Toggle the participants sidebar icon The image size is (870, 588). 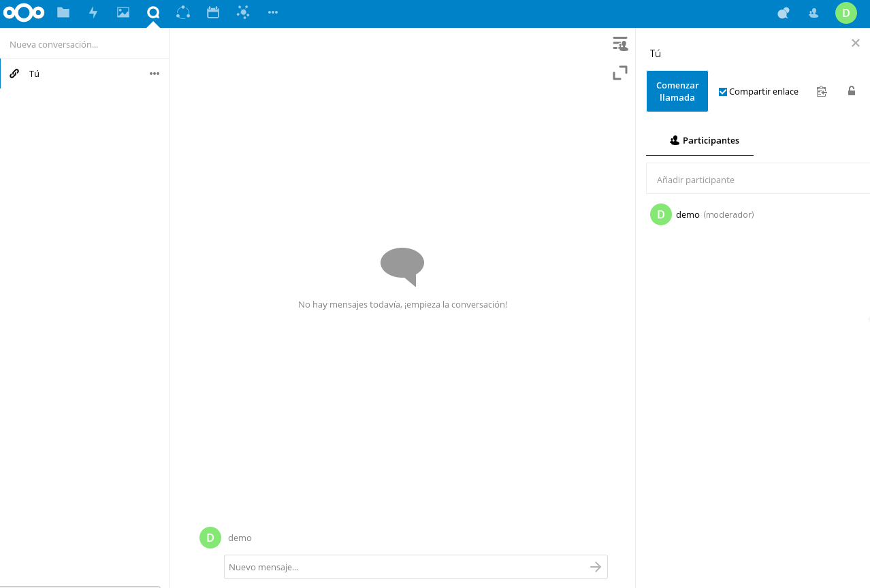click(620, 44)
